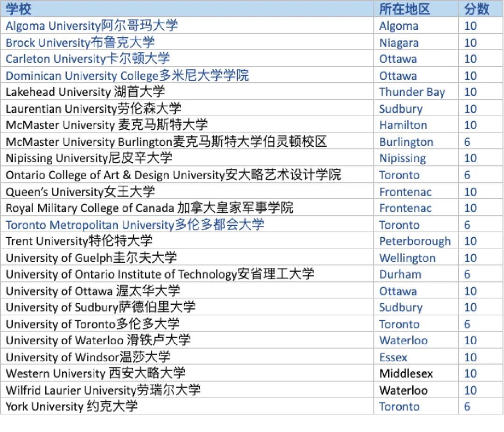Click Waterloo in the University of Waterloo row
This screenshot has width=504, height=432.
(x=403, y=341)
